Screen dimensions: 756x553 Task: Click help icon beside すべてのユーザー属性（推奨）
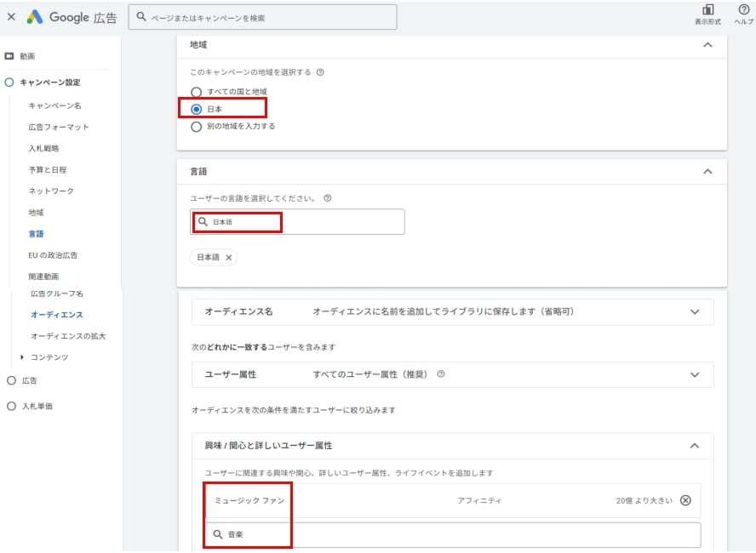(441, 373)
